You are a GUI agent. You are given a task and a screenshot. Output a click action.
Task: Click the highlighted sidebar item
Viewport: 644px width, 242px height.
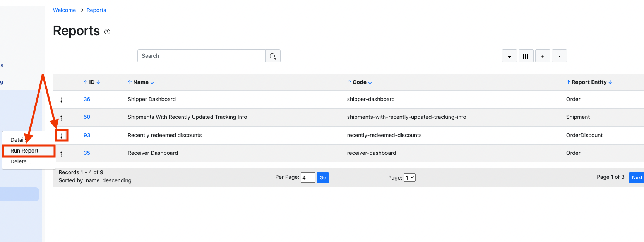[x=20, y=194]
